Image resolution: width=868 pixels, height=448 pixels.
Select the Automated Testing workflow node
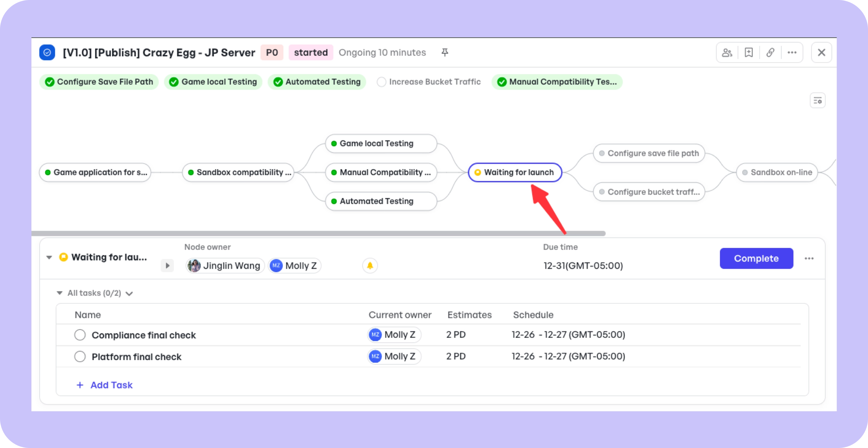(x=381, y=201)
